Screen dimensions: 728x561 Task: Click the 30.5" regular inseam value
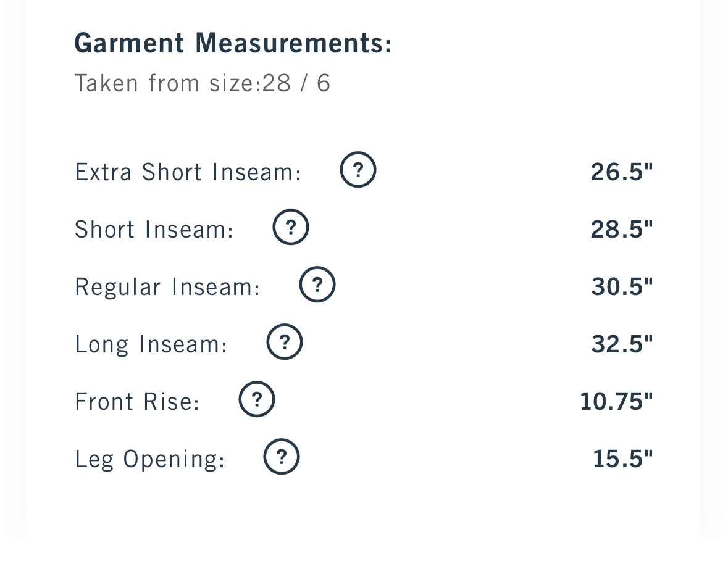coord(622,287)
